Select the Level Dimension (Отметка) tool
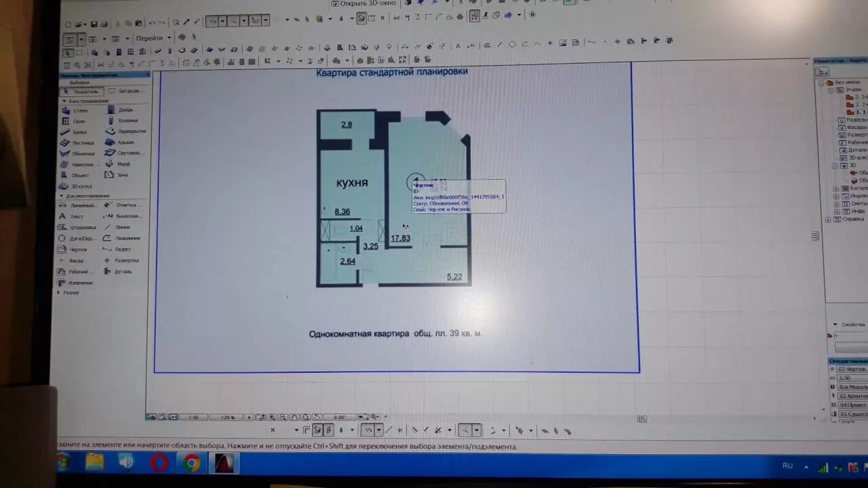 click(x=122, y=205)
